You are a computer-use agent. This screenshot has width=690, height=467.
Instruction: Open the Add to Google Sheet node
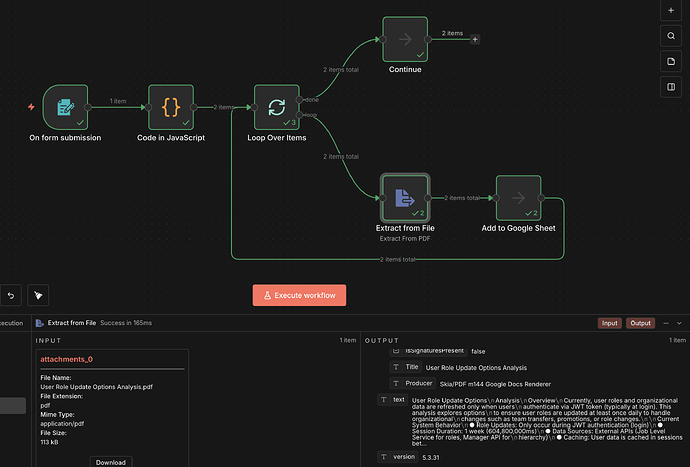520,197
